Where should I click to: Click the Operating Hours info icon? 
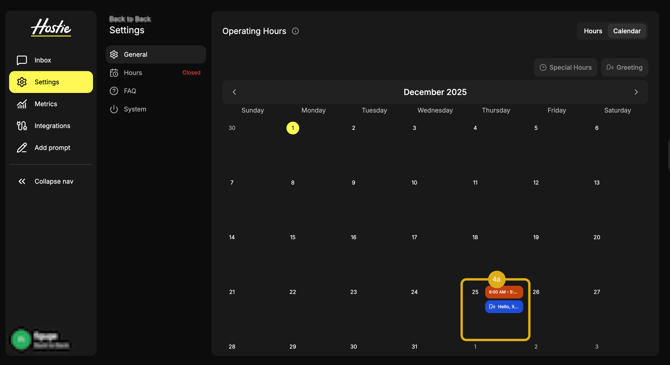[x=295, y=31]
